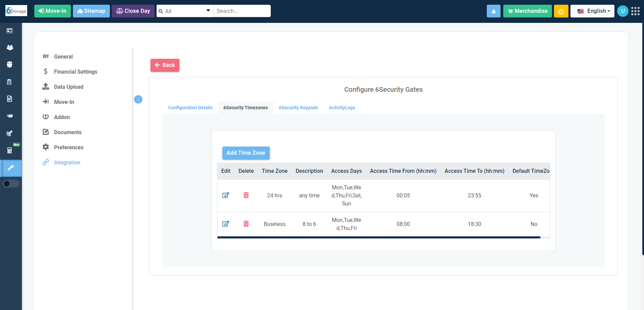Select General settings menu item

(63, 56)
